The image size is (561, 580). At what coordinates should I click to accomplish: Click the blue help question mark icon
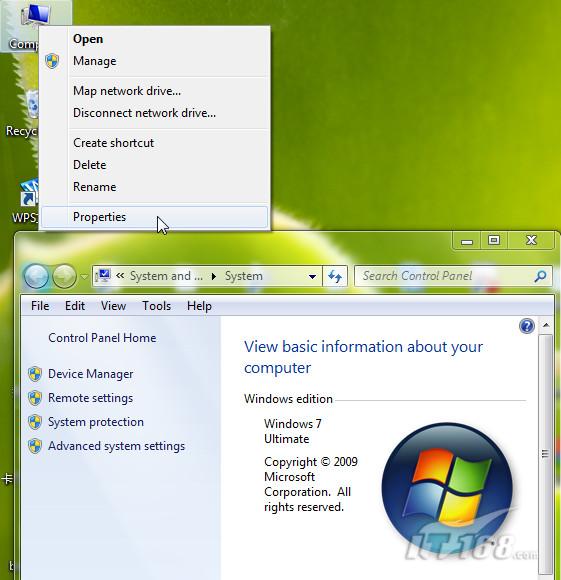pos(527,326)
